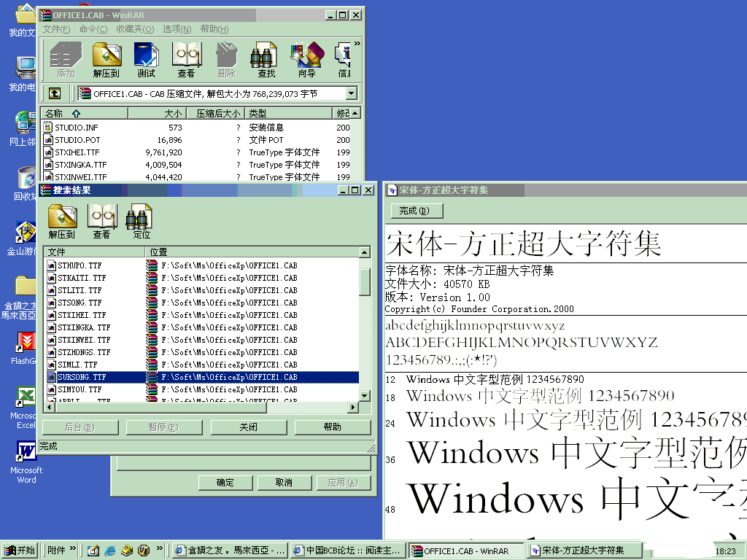Open the 回收站 (Recycle Bin) desktop icon
747x560 pixels.
click(x=26, y=184)
